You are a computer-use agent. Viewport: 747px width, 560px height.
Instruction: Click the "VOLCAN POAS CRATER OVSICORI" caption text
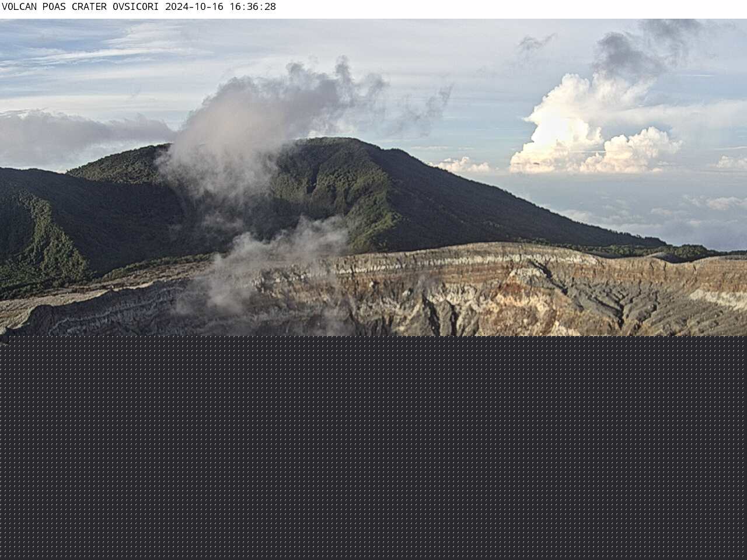pos(81,7)
